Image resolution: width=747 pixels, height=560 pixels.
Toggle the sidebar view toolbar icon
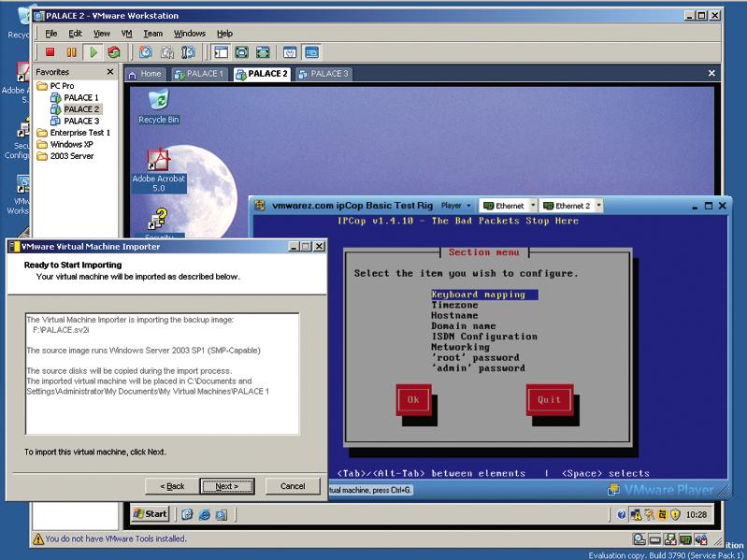point(221,52)
